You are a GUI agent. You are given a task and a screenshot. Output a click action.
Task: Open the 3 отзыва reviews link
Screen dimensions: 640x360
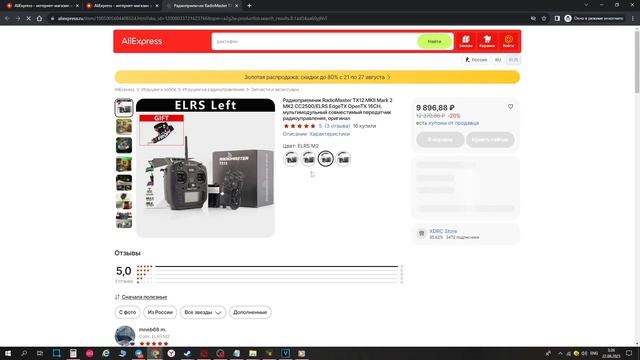pyautogui.click(x=337, y=126)
